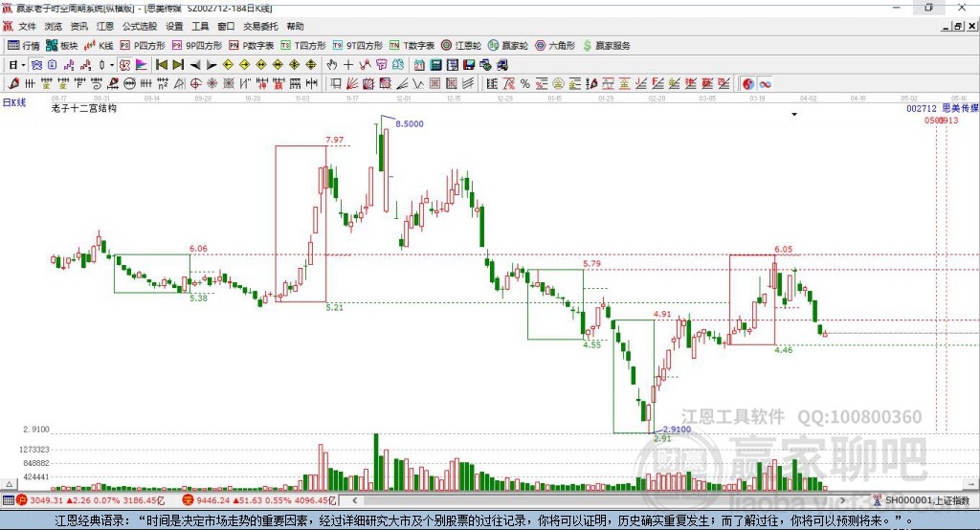Screen dimensions: 980x530
Task: Click the bottom scrollbar left arrow
Action: (x=354, y=500)
